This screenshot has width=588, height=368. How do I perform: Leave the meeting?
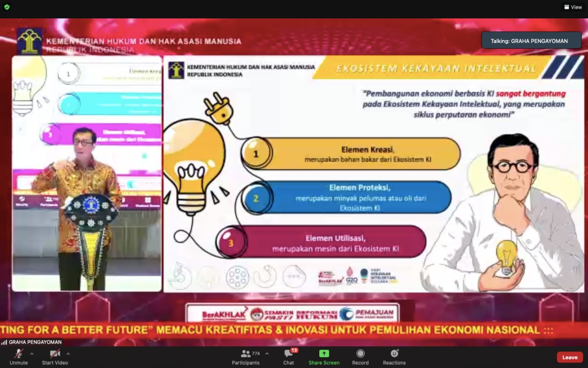570,357
